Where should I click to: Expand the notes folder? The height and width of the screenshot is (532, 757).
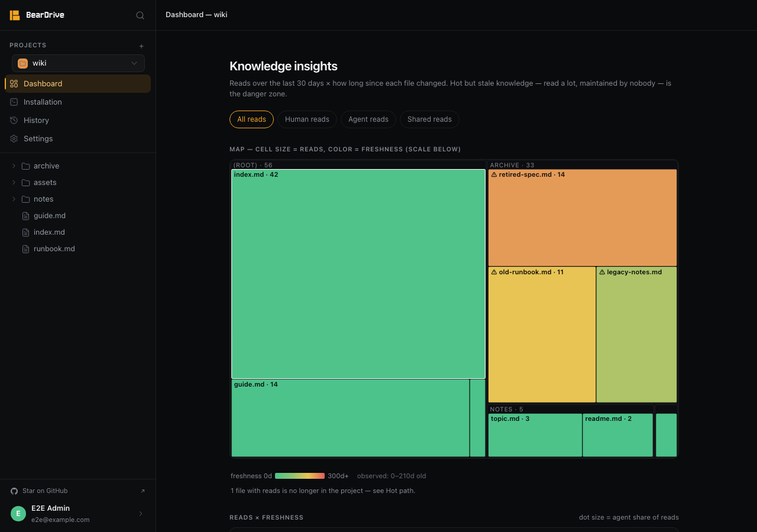[x=14, y=199]
